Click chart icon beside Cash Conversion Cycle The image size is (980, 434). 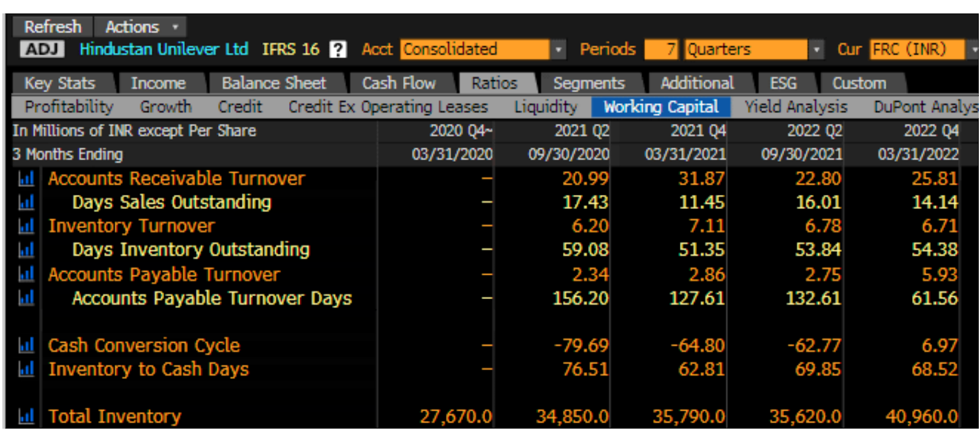pyautogui.click(x=26, y=345)
